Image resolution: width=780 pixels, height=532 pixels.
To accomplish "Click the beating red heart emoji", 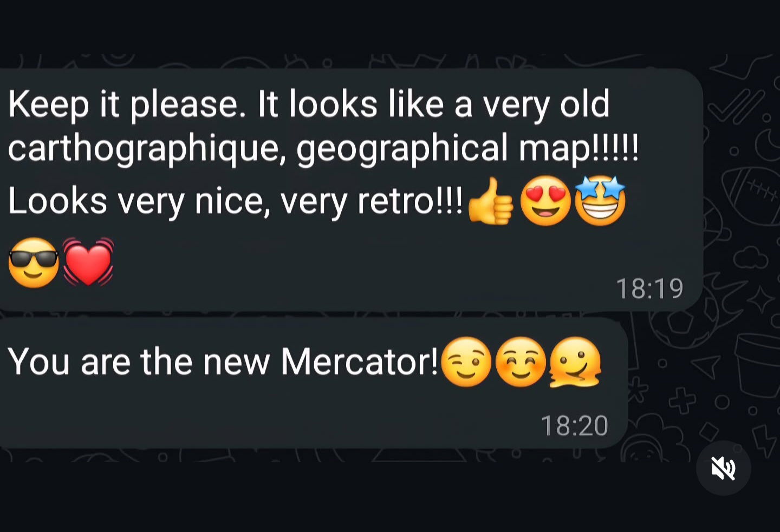I will coord(88,262).
